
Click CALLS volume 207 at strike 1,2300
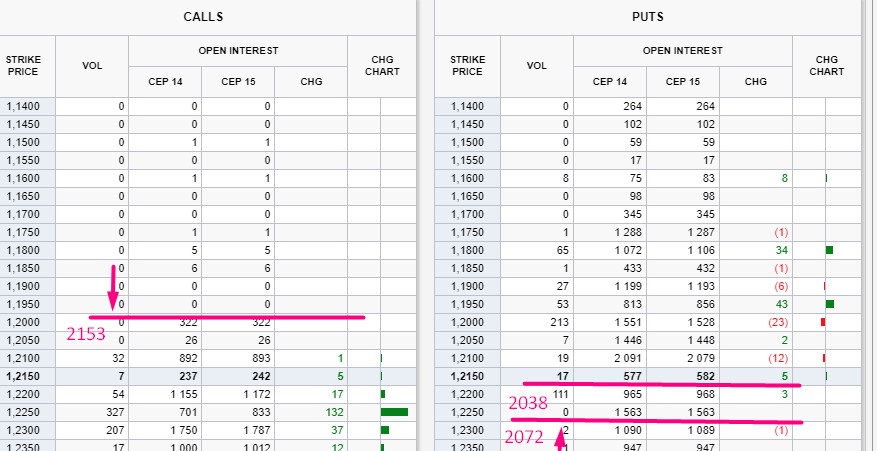point(115,430)
